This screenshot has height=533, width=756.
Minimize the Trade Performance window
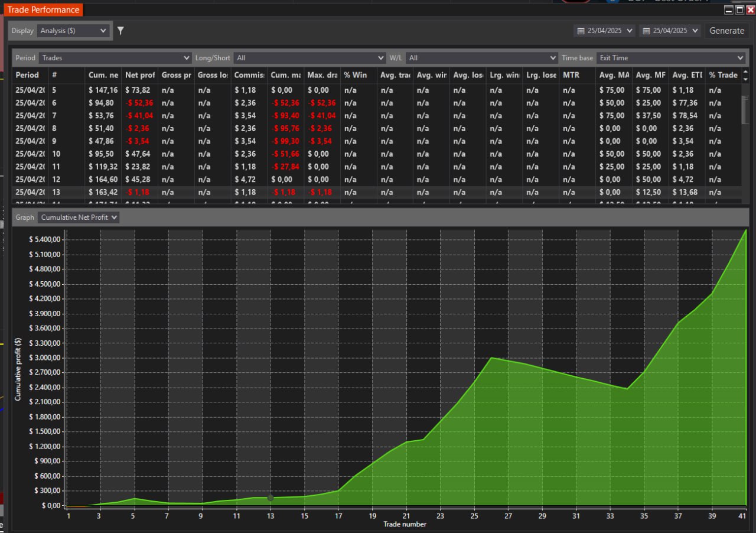[x=729, y=10]
